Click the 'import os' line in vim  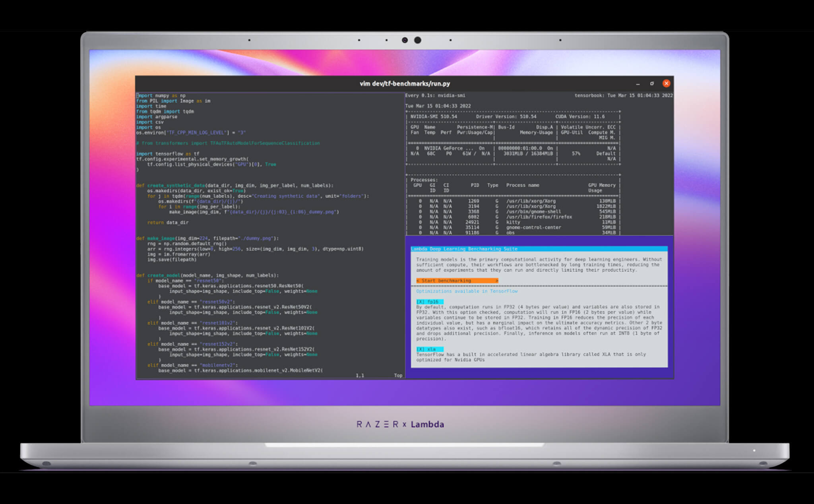pos(148,127)
